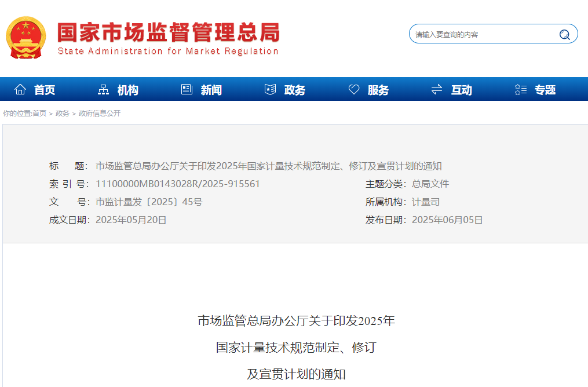
Task: Click the heart icon for 服务
Action: coord(354,89)
